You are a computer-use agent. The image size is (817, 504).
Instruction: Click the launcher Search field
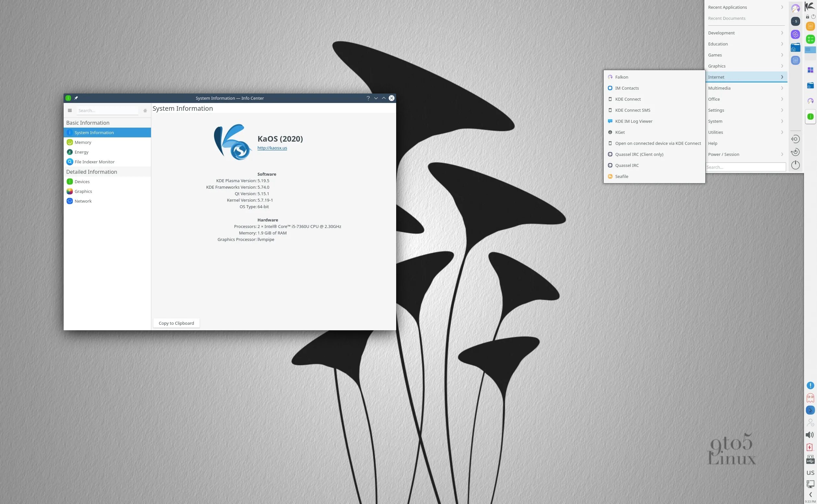coord(745,167)
